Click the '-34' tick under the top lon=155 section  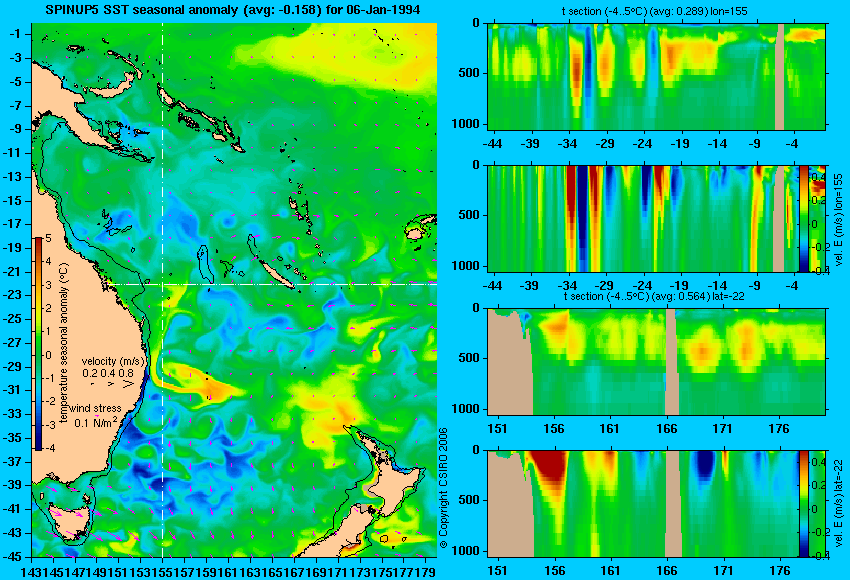click(568, 144)
